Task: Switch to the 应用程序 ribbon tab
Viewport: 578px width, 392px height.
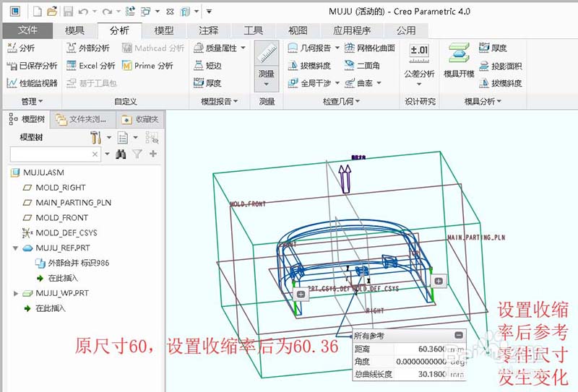Action: click(352, 30)
